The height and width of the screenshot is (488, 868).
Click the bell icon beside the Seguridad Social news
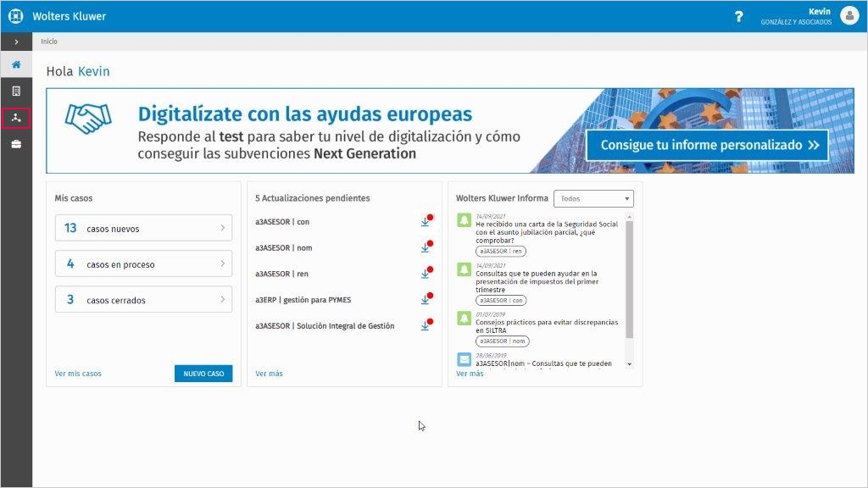[464, 220]
